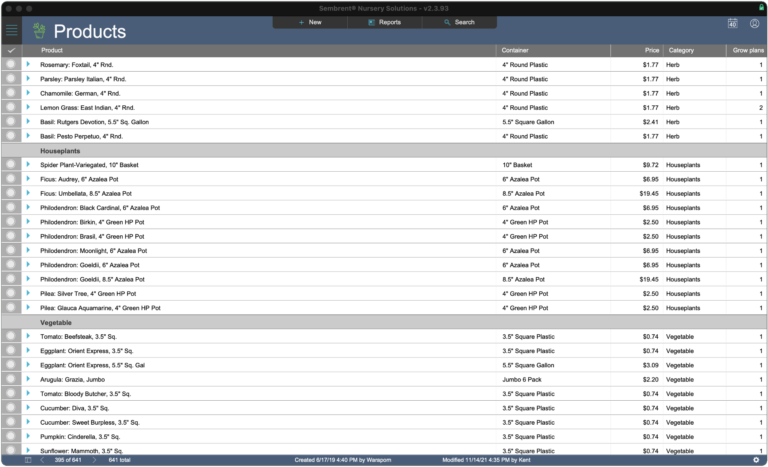Expand the Philodendron: Black Cardinal row arrow
This screenshot has width=768, height=467.
[x=28, y=207]
